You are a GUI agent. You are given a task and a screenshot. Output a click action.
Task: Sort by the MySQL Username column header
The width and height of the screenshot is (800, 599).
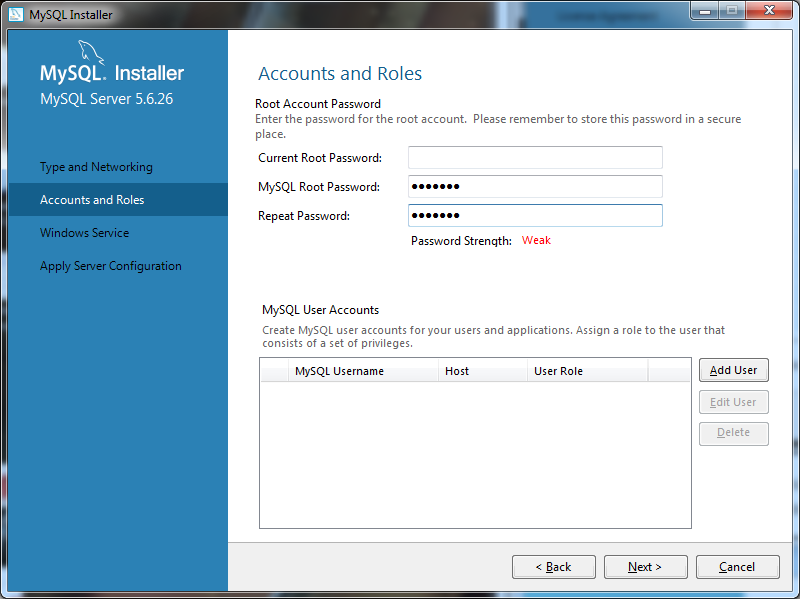point(363,371)
